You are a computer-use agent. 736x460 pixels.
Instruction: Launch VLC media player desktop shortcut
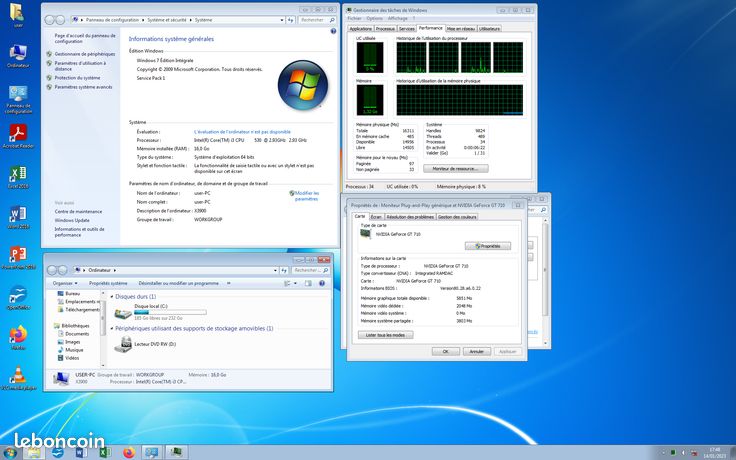click(18, 379)
